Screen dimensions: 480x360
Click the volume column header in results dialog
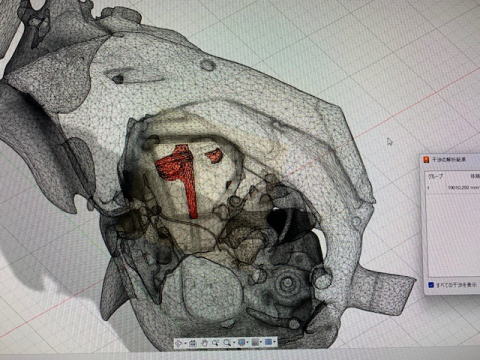(x=475, y=176)
